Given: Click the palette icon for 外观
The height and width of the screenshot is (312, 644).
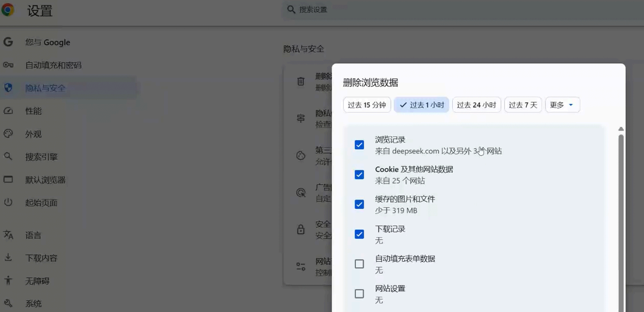Looking at the screenshot, I should click(8, 134).
